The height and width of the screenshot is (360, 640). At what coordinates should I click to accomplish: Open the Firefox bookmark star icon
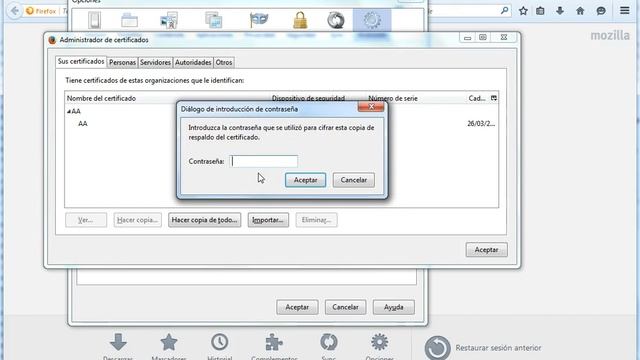[523, 11]
